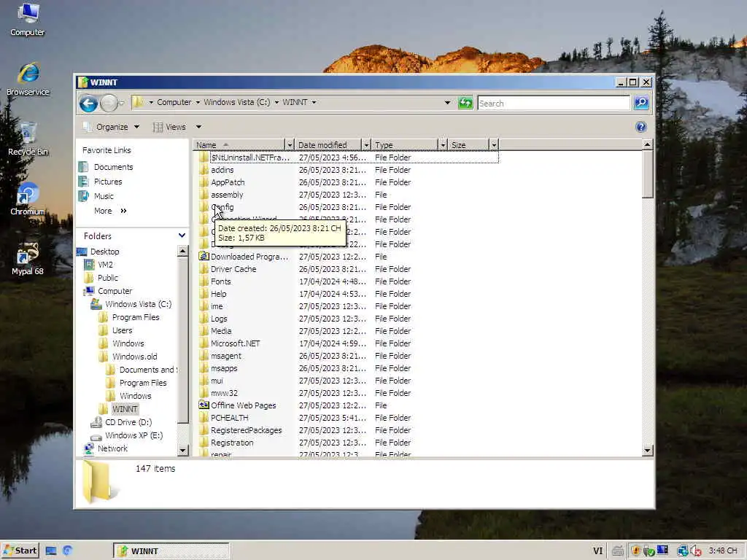Image resolution: width=747 pixels, height=560 pixels.
Task: Launch the Mypal 68 desktop shortcut
Action: pos(28,259)
